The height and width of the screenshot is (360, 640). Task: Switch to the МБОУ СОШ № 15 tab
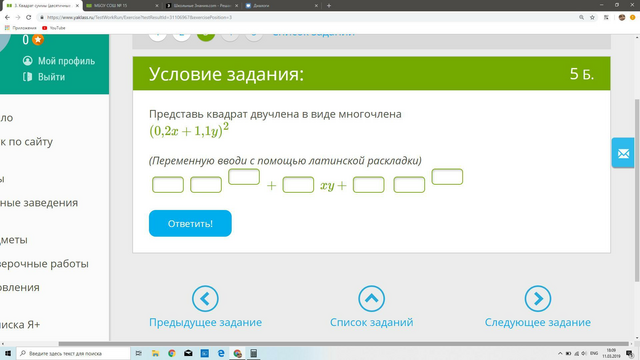pos(122,6)
